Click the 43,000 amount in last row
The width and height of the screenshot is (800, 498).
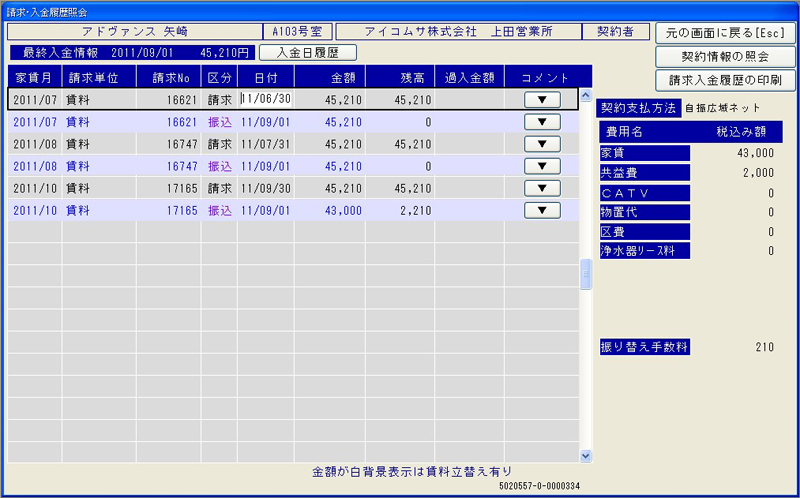click(x=330, y=211)
